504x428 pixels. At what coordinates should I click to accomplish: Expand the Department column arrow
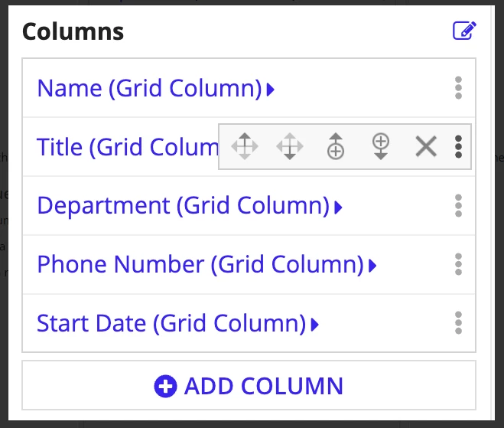339,207
